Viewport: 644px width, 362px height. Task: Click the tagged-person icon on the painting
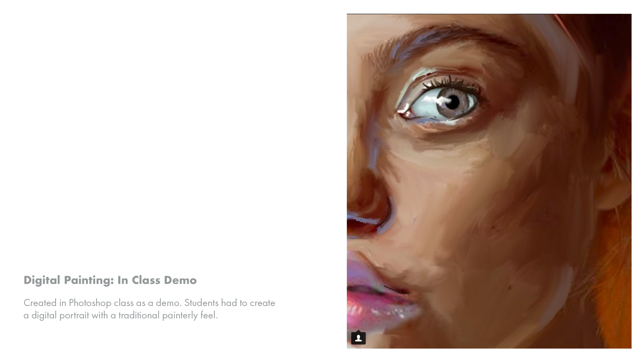point(358,338)
